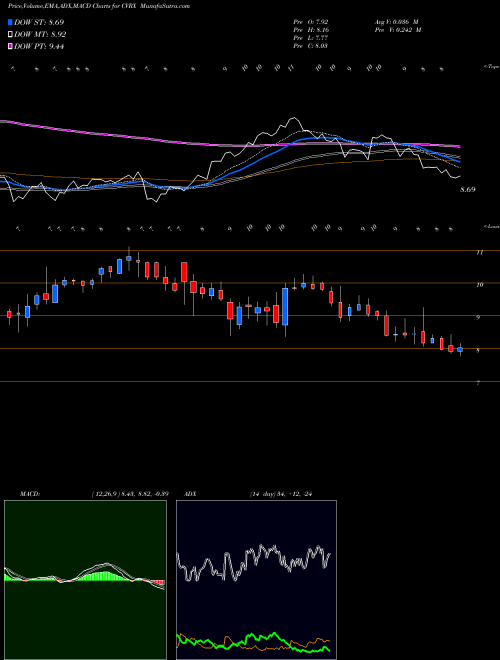The image size is (500, 660).
Task: Click the 'Pre H: 8.16' value
Action: [x=311, y=30]
